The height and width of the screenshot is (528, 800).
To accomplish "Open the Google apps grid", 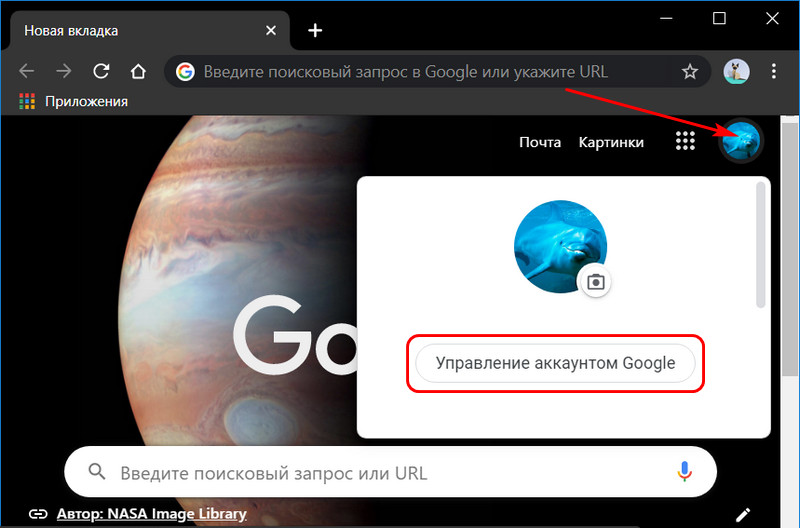I will click(685, 141).
